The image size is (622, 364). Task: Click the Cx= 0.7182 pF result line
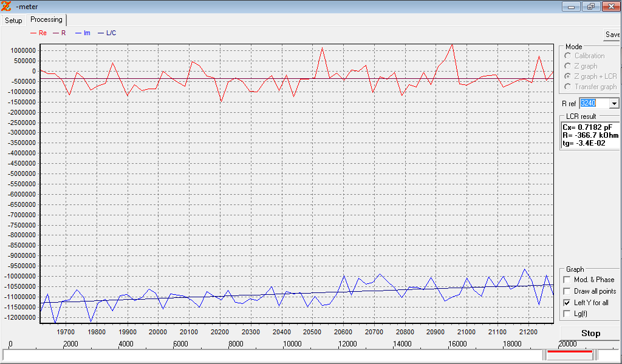point(587,127)
